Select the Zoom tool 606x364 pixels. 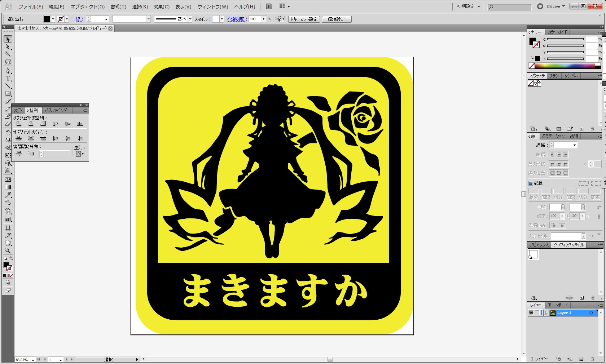pyautogui.click(x=8, y=250)
